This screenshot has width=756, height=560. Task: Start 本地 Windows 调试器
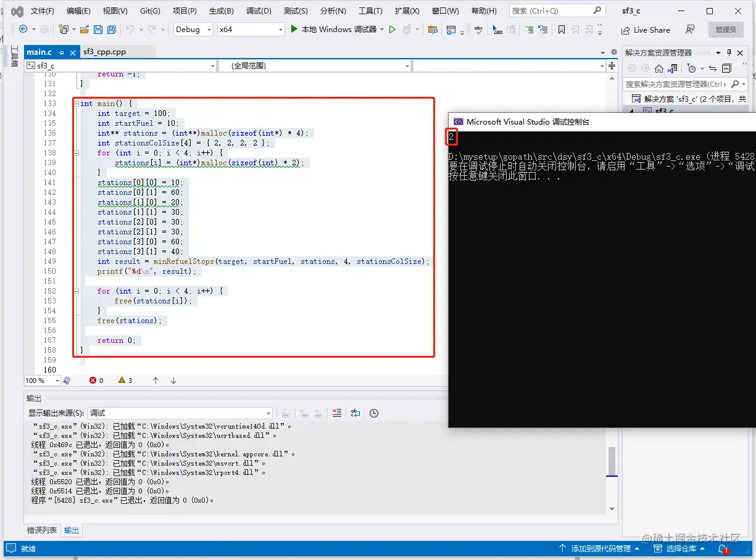click(333, 29)
